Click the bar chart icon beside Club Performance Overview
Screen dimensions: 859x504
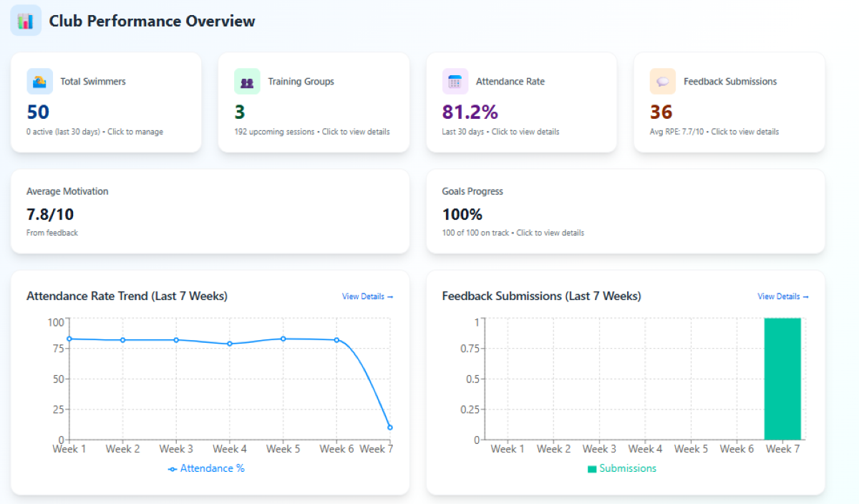(x=26, y=21)
